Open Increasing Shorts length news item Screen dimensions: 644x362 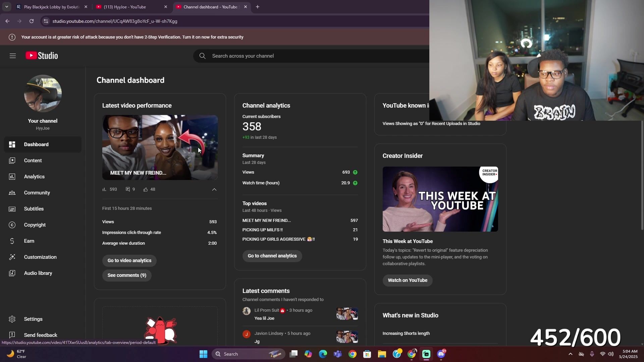tap(406, 334)
